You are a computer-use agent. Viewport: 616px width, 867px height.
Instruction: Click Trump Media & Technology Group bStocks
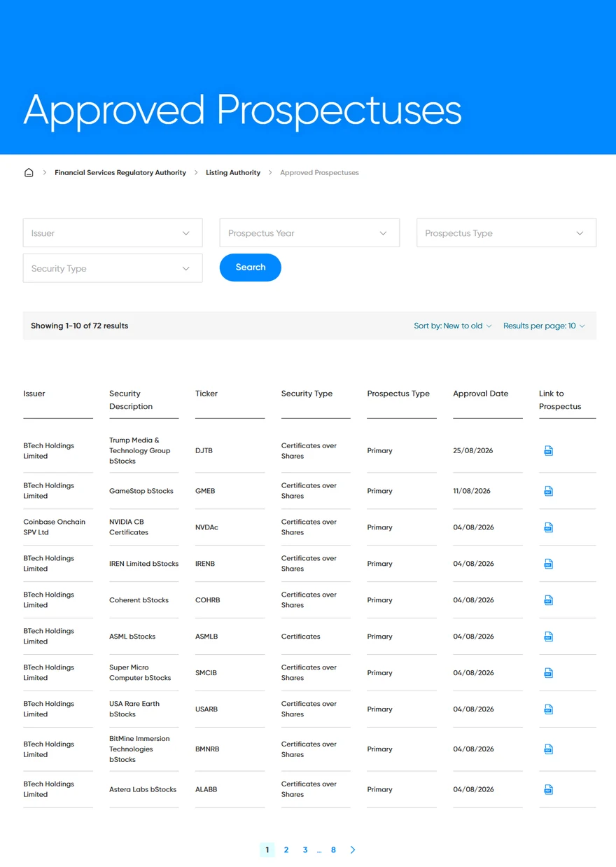click(140, 451)
